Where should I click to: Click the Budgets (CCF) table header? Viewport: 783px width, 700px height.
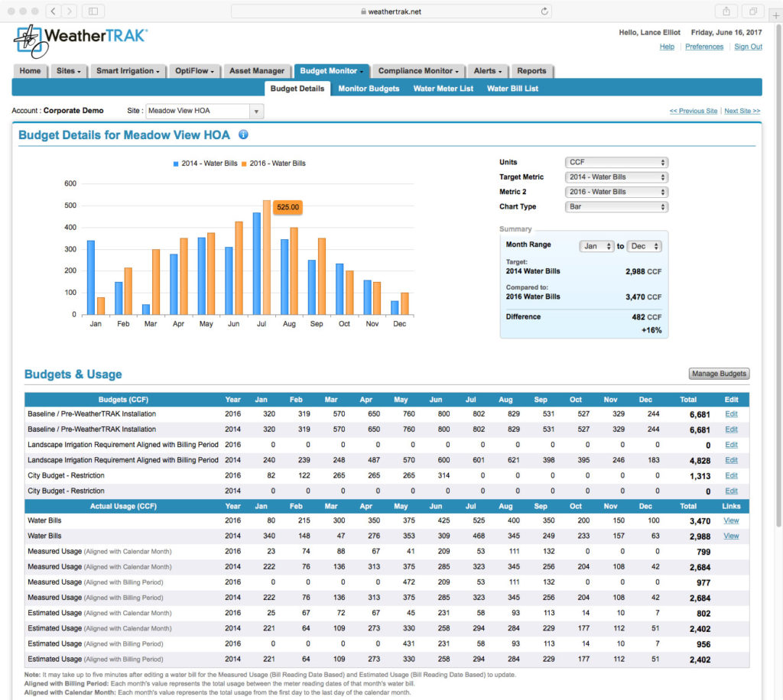click(x=123, y=400)
